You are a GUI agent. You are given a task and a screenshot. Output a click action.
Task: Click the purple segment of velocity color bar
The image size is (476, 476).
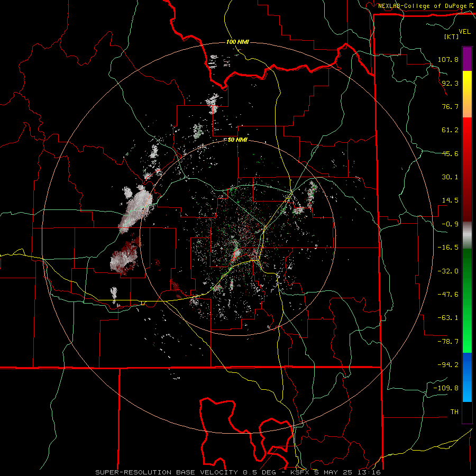467,59
